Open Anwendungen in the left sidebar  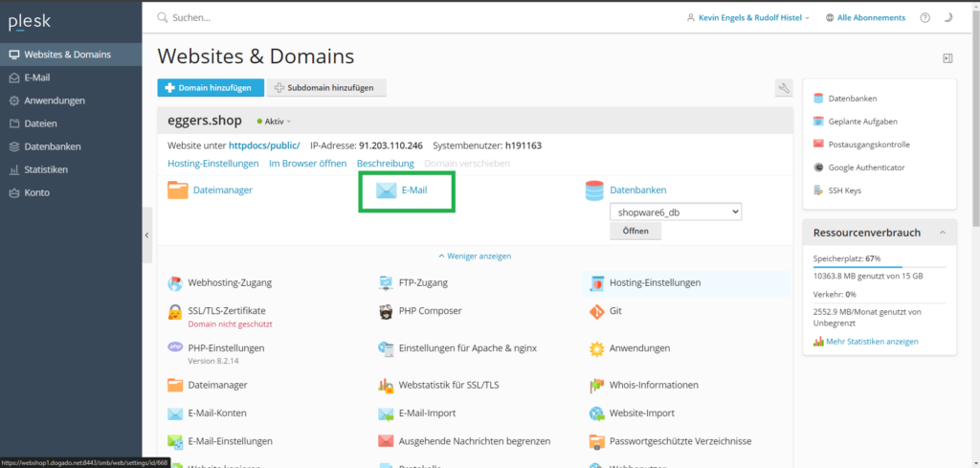pyautogui.click(x=71, y=100)
